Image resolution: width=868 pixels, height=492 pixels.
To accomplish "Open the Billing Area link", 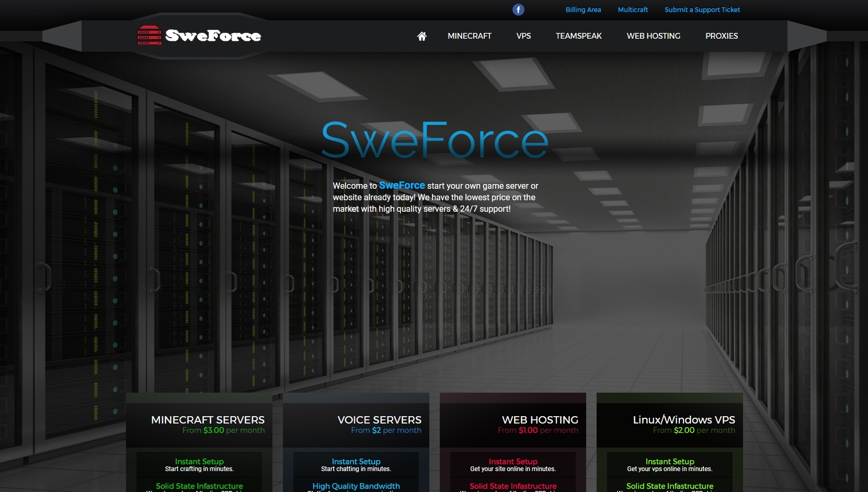I will tap(583, 10).
